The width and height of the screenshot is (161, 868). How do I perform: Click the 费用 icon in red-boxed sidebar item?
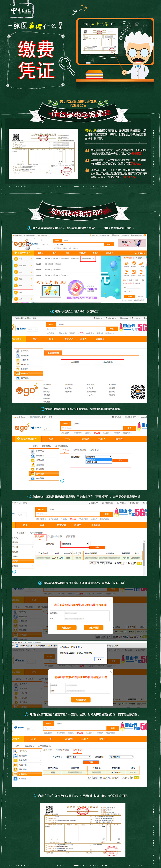16,292
